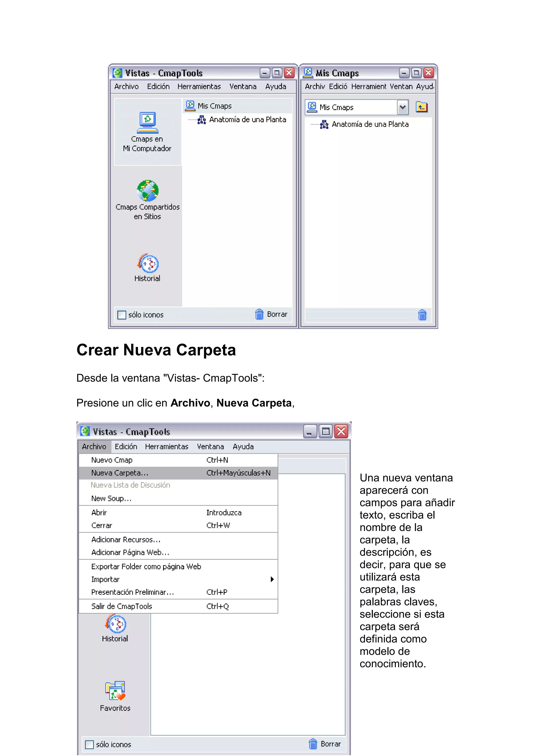Open Archivo menu in top Vistas window
The height and width of the screenshot is (756, 534).
pyautogui.click(x=126, y=86)
